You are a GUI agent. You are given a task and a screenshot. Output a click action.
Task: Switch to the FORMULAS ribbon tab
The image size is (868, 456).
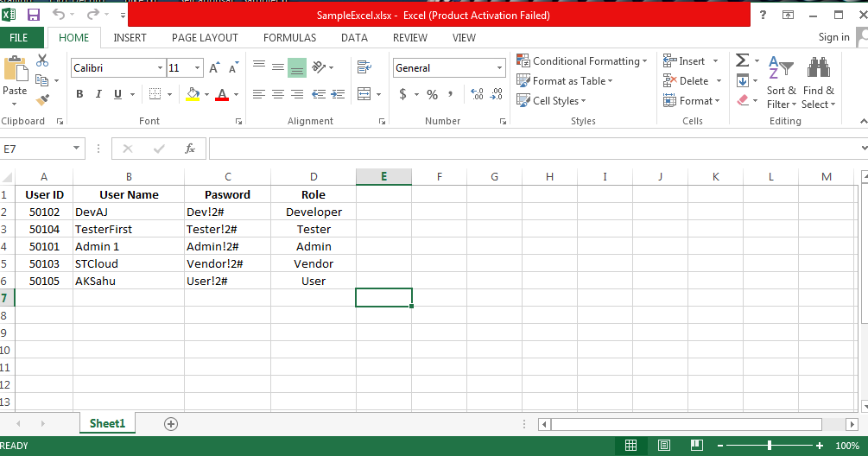pos(289,38)
